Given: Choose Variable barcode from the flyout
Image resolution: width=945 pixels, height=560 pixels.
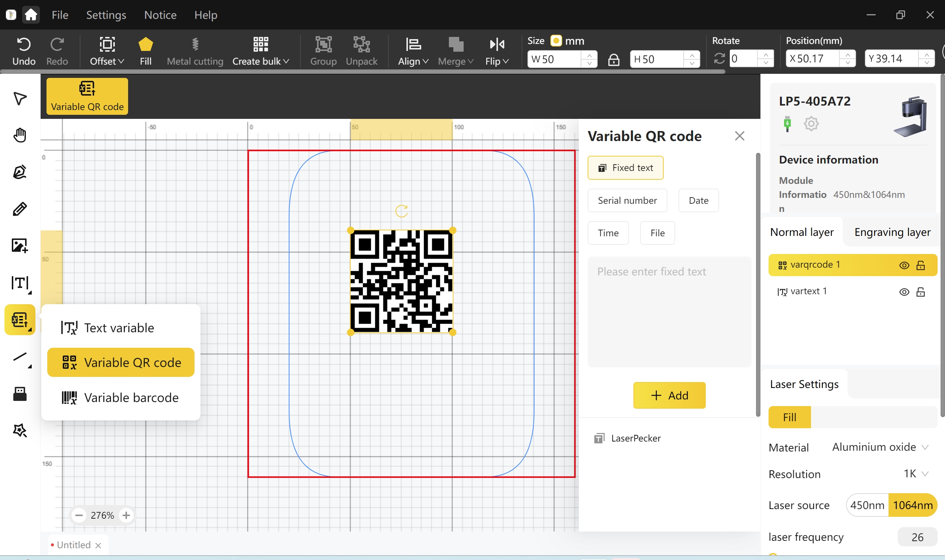Looking at the screenshot, I should (121, 397).
